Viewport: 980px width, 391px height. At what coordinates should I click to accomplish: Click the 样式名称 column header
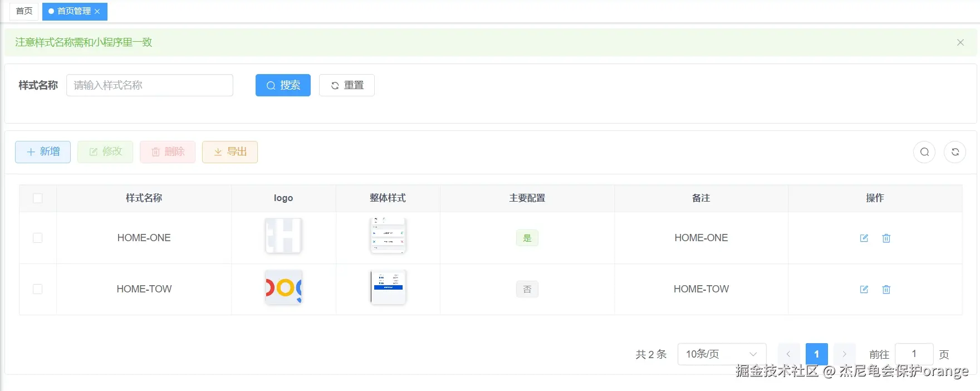tap(144, 198)
